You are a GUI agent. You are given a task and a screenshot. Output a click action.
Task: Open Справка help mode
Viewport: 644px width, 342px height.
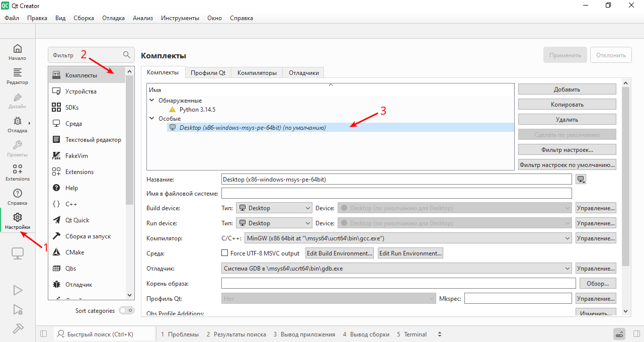click(18, 197)
